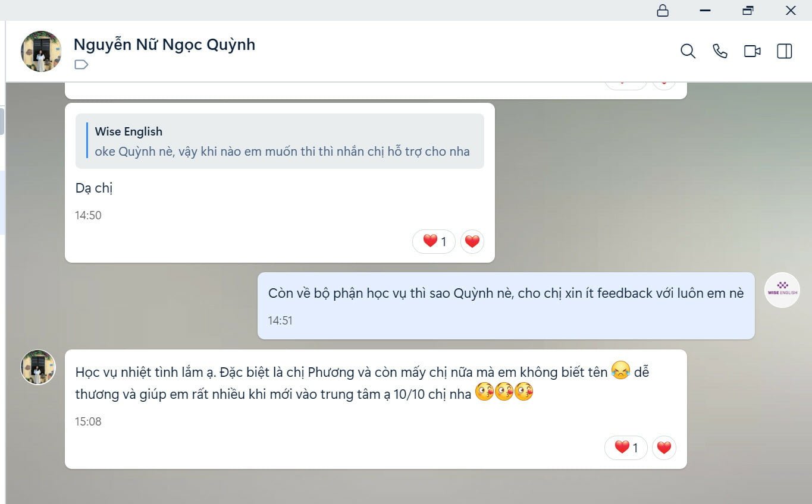812x504 pixels.
Task: Open the search messages magnifier icon
Action: 688,51
